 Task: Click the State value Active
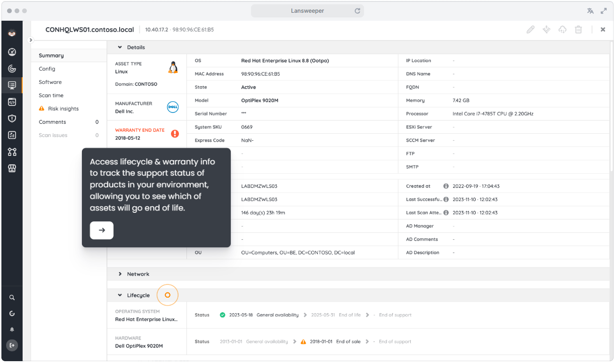click(249, 87)
